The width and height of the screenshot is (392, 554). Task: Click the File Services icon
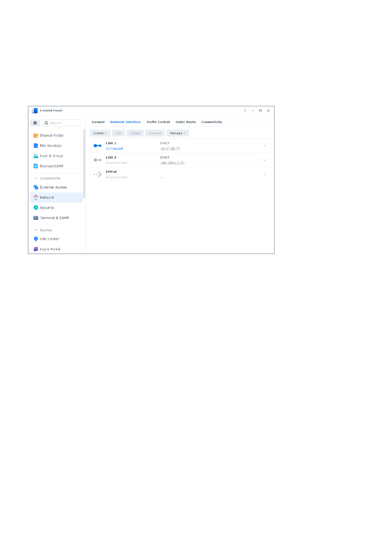click(x=36, y=146)
